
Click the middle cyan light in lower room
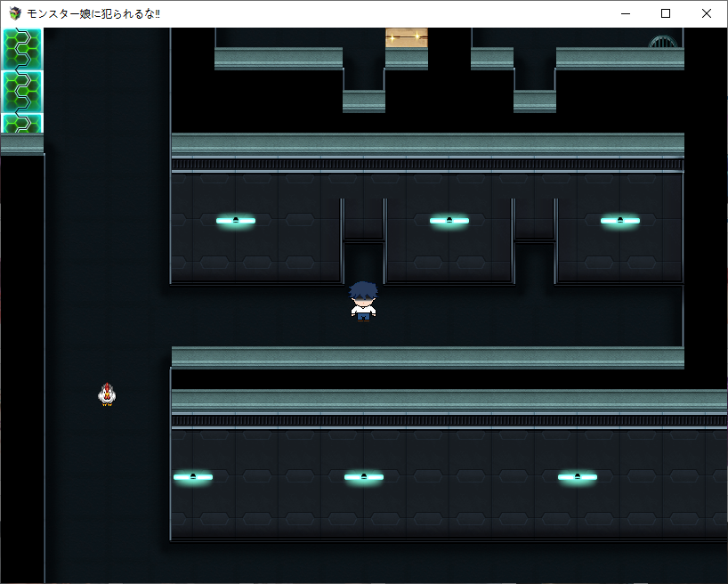pos(364,476)
